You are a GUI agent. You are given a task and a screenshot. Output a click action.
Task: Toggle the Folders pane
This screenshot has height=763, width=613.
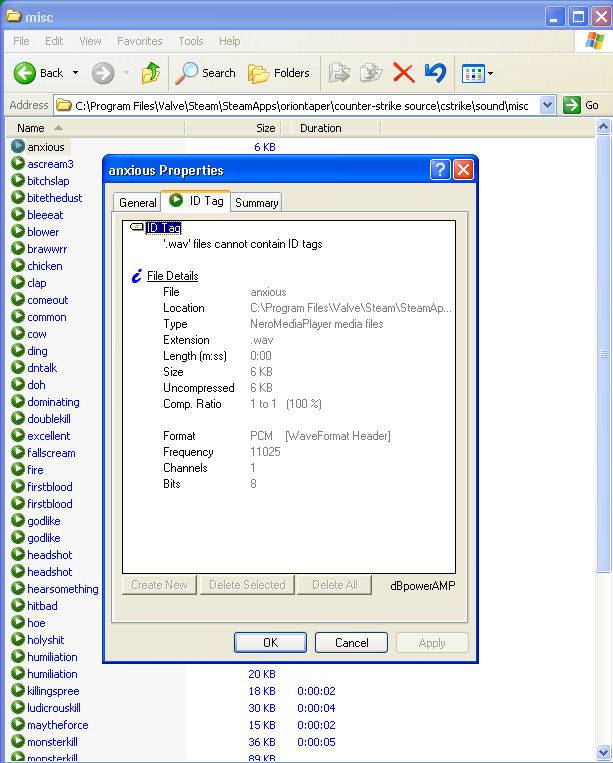pos(279,73)
